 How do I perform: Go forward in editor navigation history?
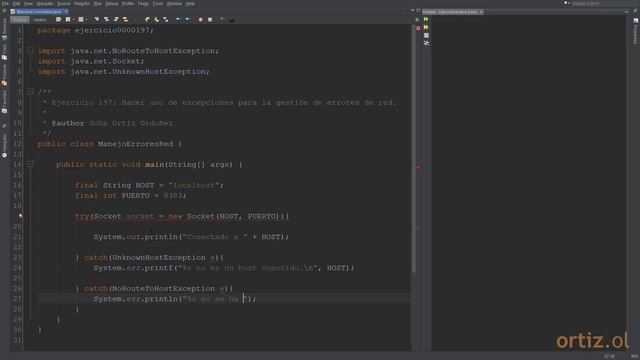click(80, 19)
